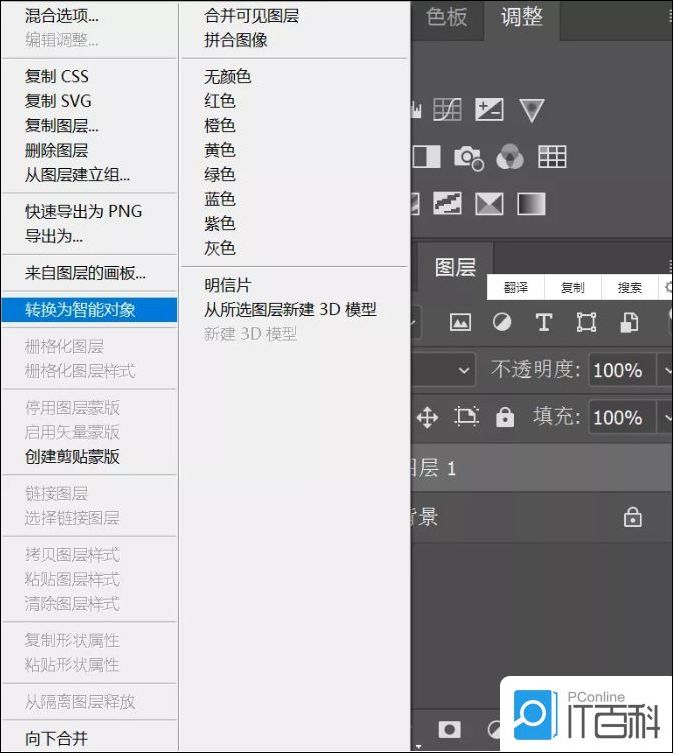Edit the 不透明度 100% field
This screenshot has width=673, height=753.
click(622, 370)
